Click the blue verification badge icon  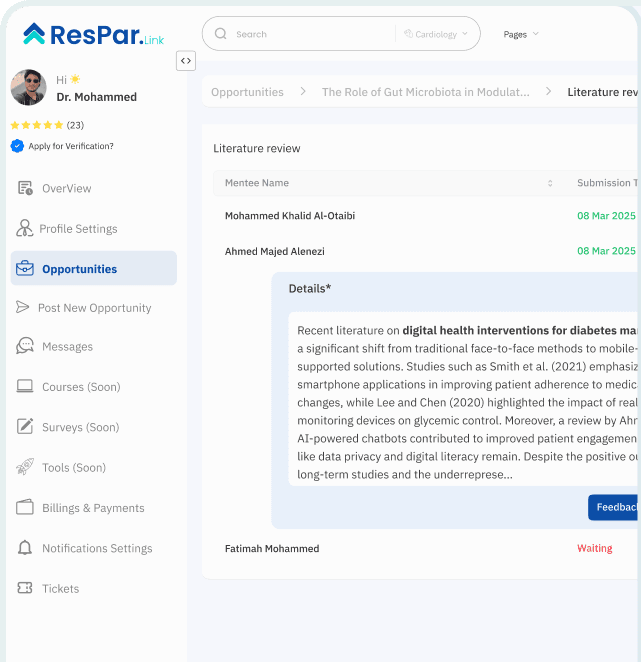click(17, 146)
